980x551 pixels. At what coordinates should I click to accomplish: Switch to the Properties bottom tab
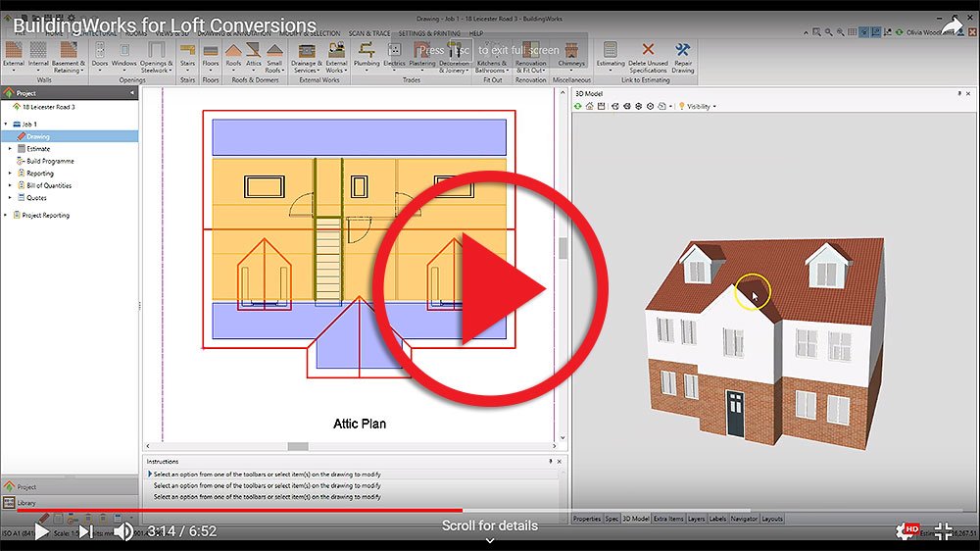[x=587, y=519]
